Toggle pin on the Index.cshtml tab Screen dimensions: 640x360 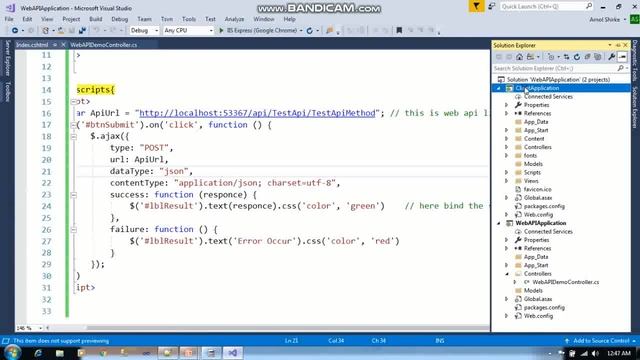[55, 45]
